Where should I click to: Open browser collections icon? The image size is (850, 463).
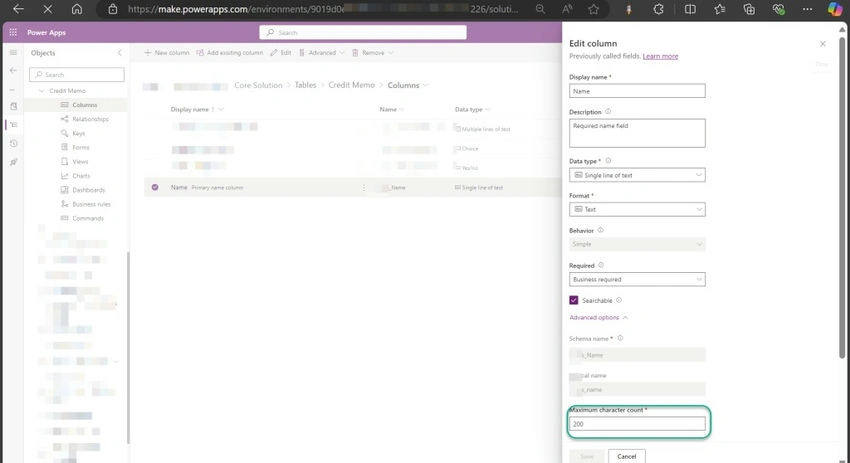tap(749, 9)
